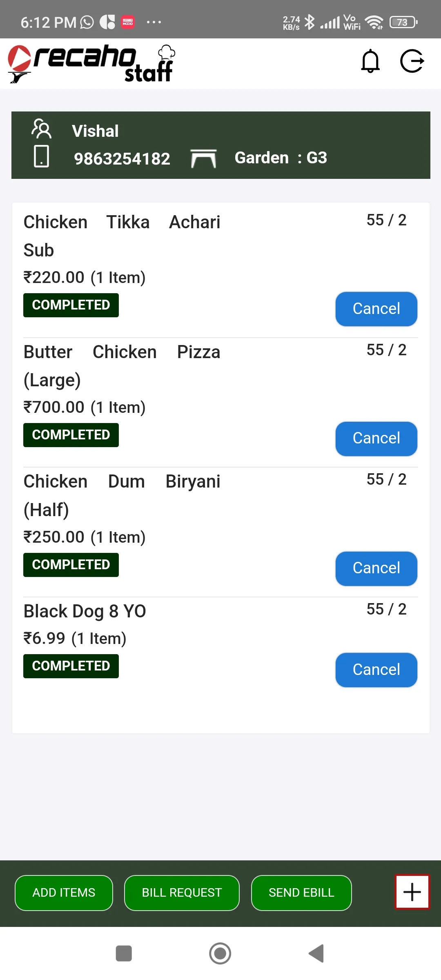The width and height of the screenshot is (441, 980).
Task: Tap the phone icon beside 9863254182
Action: (x=41, y=156)
